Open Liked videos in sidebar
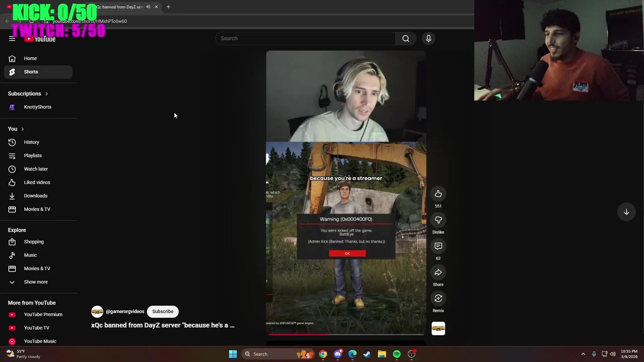 [x=38, y=183]
